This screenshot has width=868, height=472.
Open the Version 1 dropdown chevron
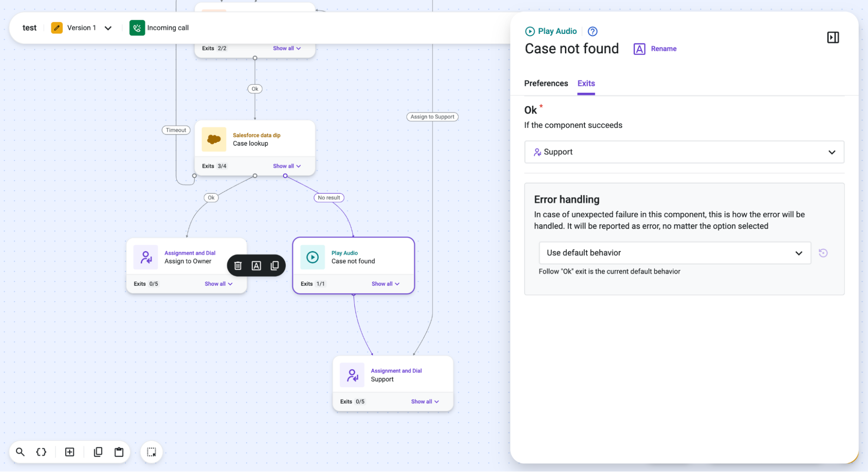108,28
